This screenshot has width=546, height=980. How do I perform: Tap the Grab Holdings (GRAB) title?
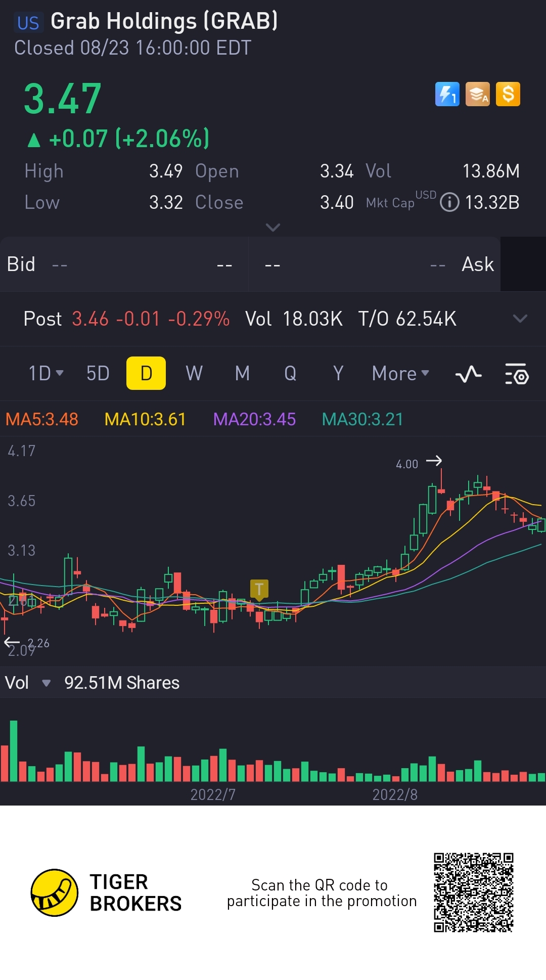164,21
